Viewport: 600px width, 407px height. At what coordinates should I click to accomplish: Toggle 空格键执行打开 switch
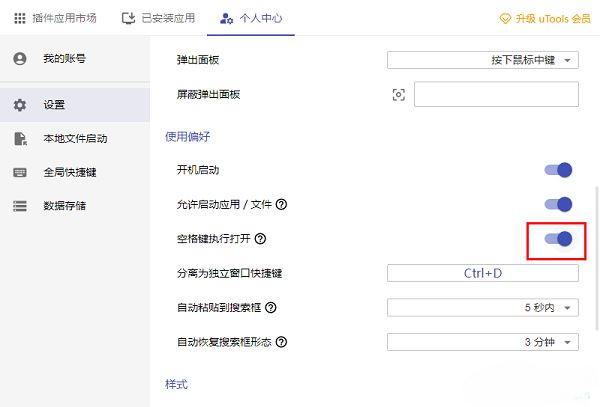[558, 239]
